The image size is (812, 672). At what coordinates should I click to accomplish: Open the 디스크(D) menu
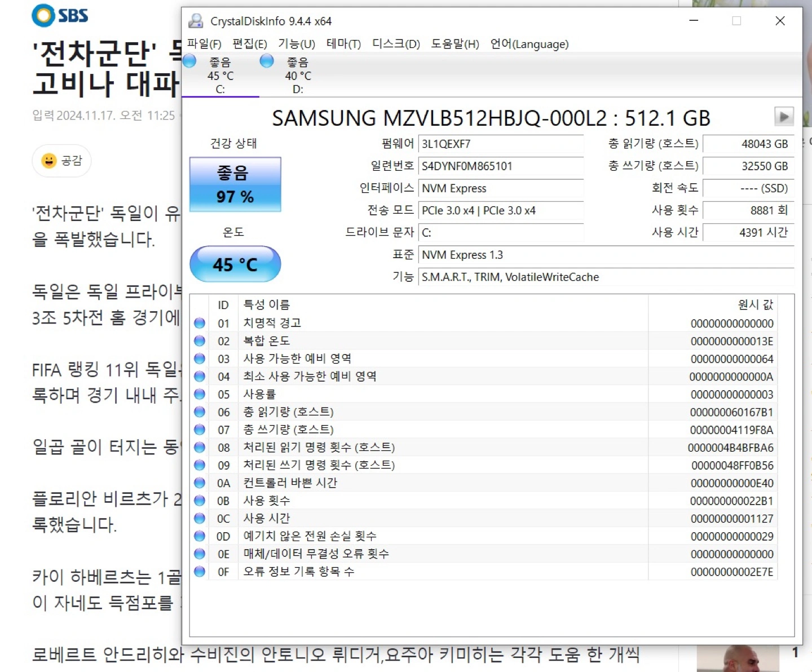396,44
